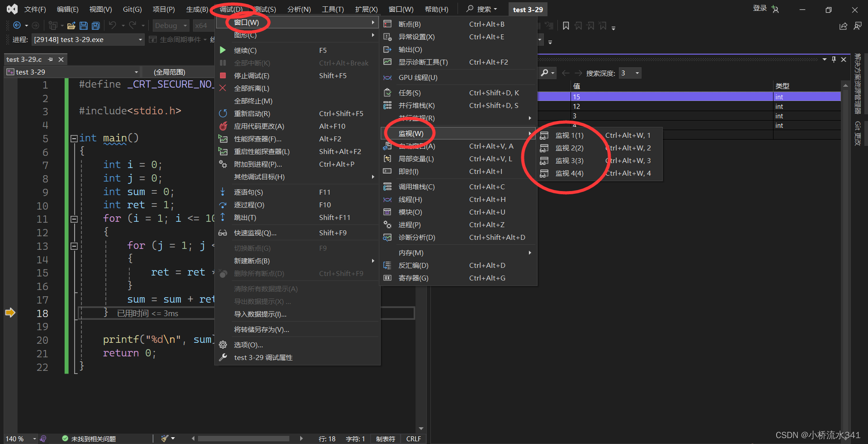The width and height of the screenshot is (868, 444).
Task: Expand the 内存(M) submenu
Action: 459,252
